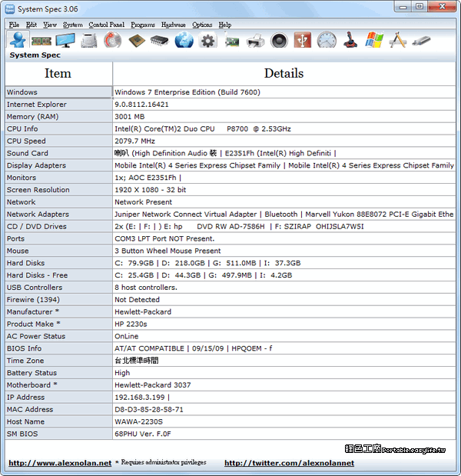Click the black integrated circuit chip icon
The image size is (461, 476).
[x=160, y=41]
